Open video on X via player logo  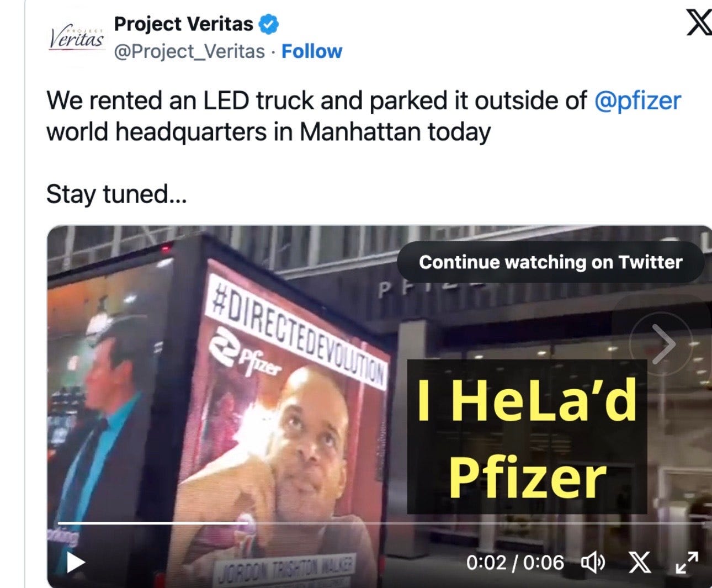click(x=639, y=563)
